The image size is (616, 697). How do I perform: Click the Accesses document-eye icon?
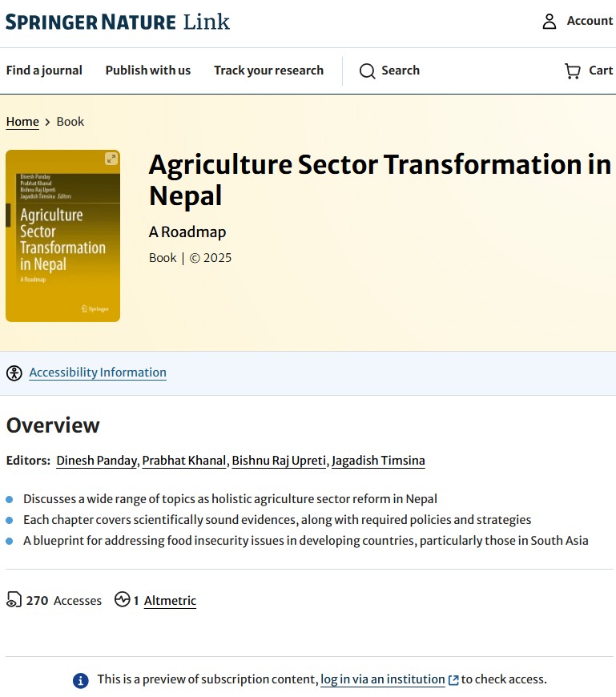[x=14, y=599]
